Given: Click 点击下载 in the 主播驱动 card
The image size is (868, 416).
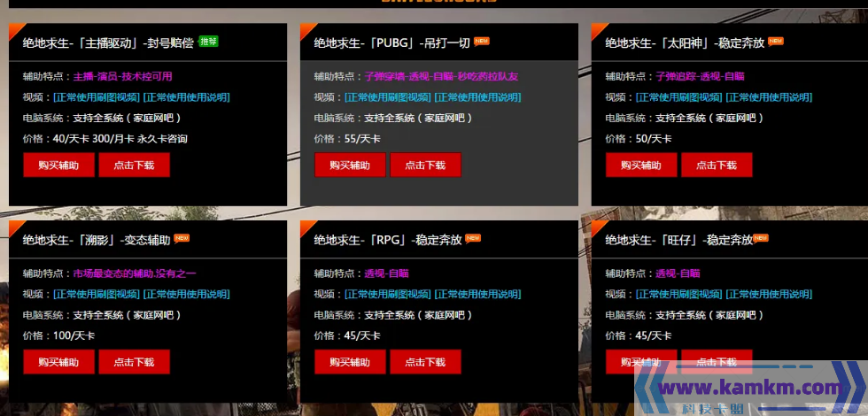Looking at the screenshot, I should tap(134, 165).
